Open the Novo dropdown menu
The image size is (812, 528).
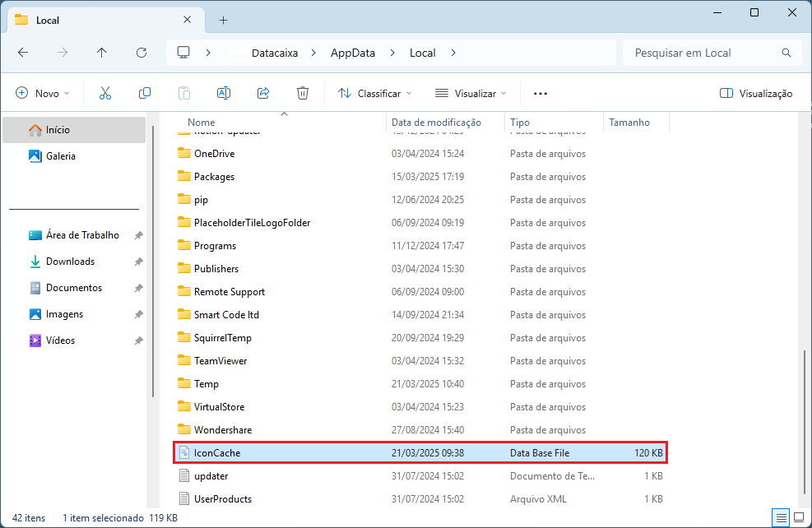[x=43, y=93]
